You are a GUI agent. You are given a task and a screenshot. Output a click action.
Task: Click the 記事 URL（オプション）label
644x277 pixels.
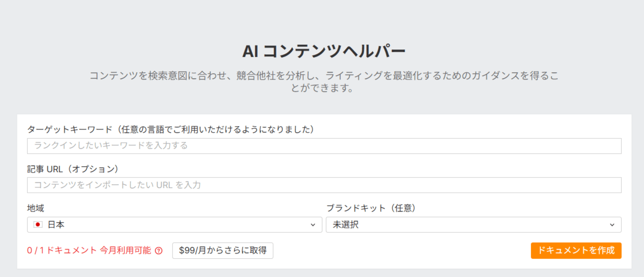point(73,169)
